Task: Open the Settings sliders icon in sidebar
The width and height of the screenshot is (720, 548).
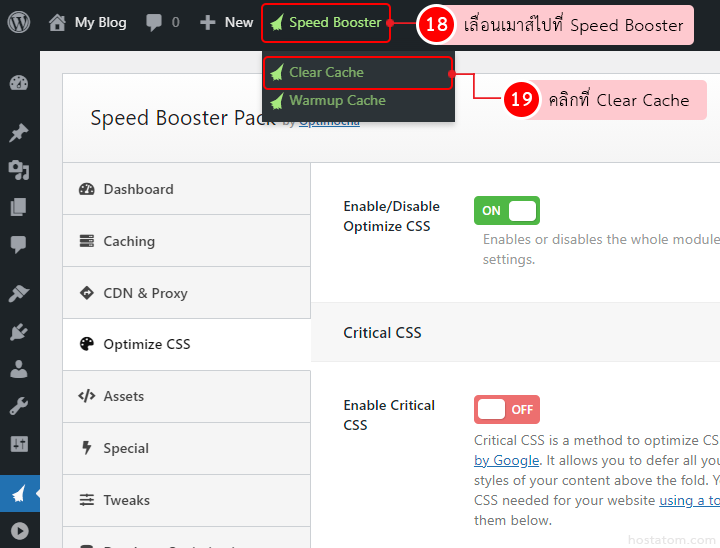Action: (19, 444)
